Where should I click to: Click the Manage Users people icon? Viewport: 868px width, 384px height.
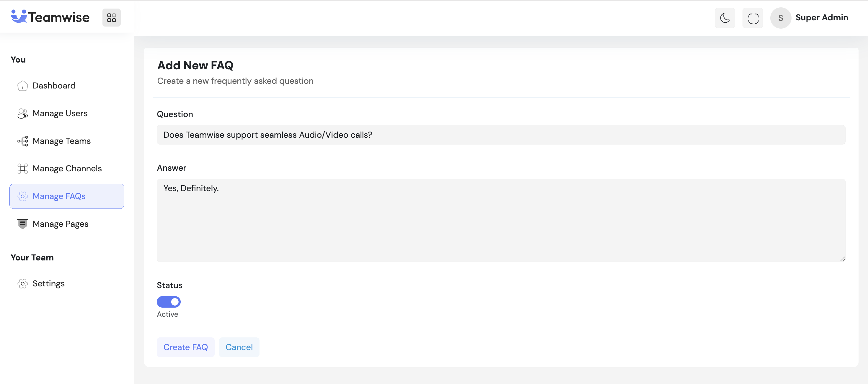point(22,114)
